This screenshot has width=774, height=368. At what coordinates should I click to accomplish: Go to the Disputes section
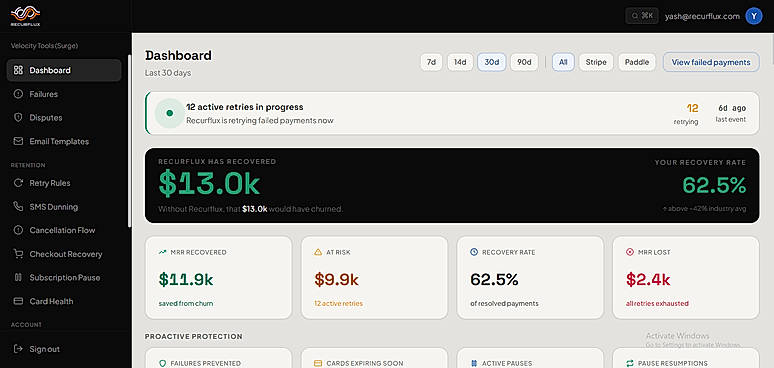click(64, 117)
